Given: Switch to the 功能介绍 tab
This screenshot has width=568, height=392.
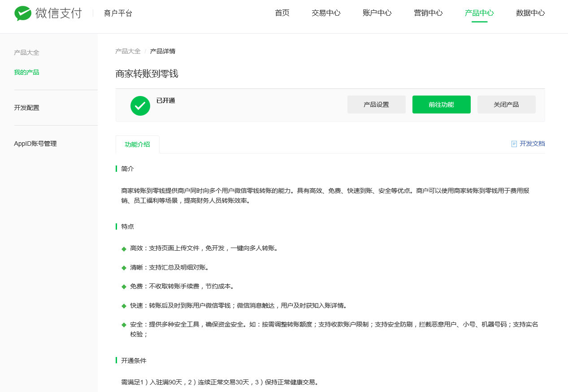Looking at the screenshot, I should coord(138,144).
